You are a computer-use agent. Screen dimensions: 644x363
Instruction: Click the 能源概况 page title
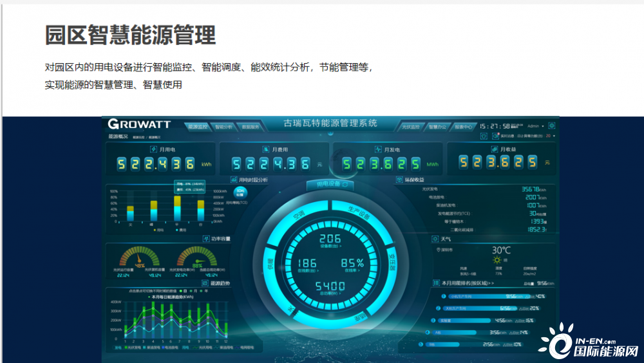point(118,136)
